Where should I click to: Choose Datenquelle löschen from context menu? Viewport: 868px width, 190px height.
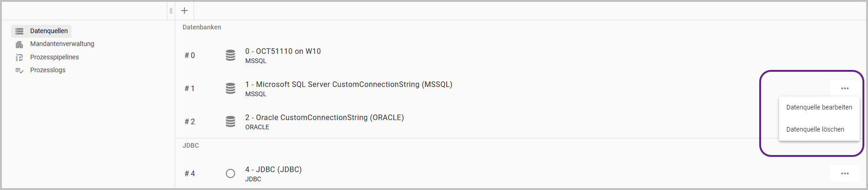[815, 129]
